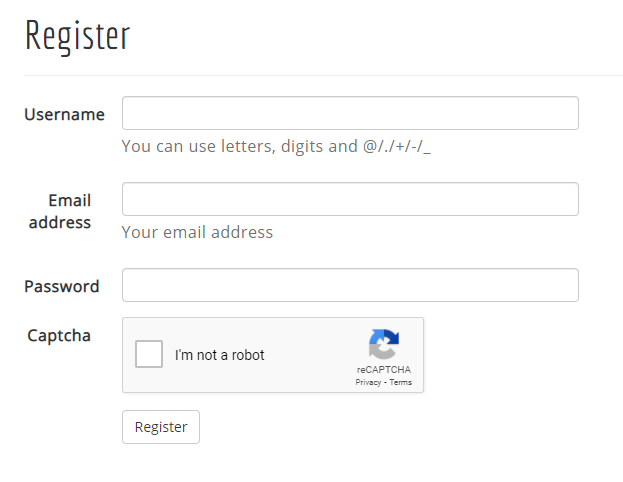Open the reCAPTCHA Privacy link
623x482 pixels.
[367, 382]
